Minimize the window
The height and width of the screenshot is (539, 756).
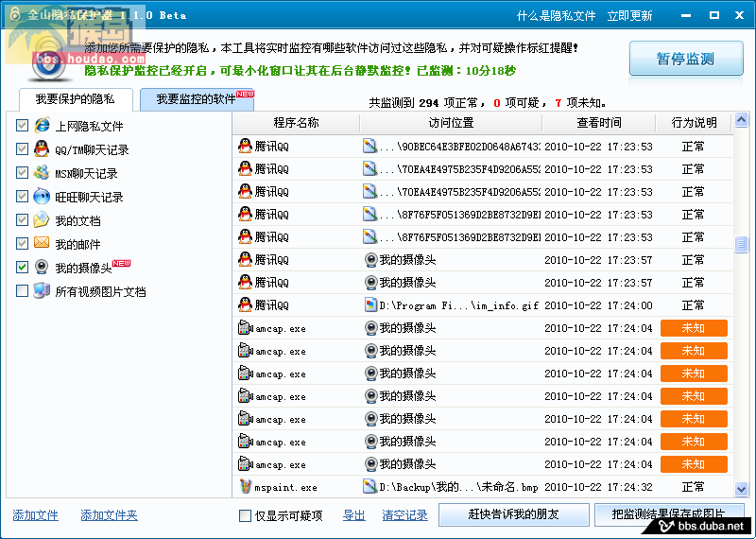[x=686, y=15]
